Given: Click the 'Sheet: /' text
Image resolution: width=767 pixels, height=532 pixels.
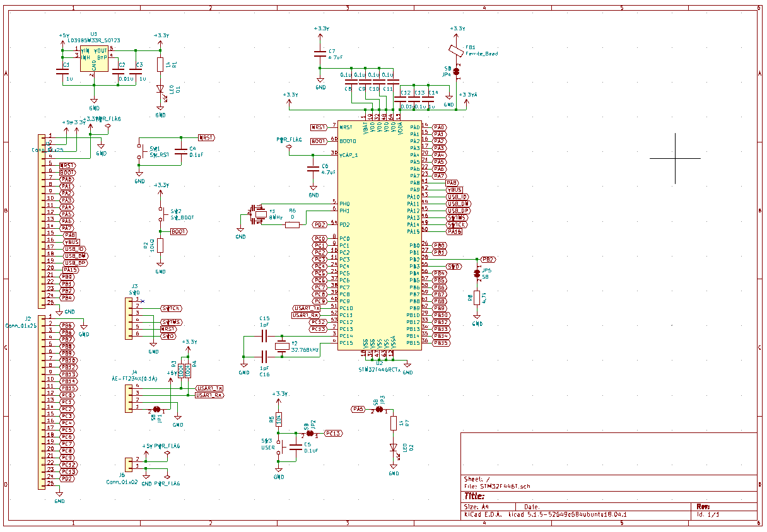Looking at the screenshot, I should point(476,479).
